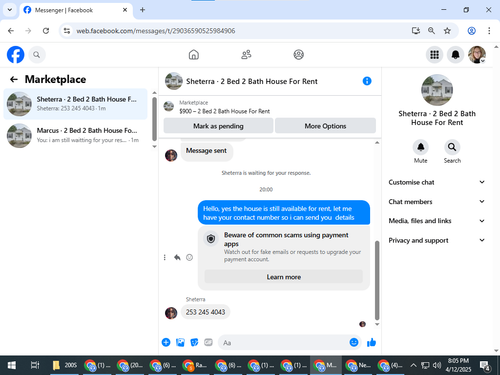
Task: Open the Groups icon in top navigation
Action: coord(298,54)
